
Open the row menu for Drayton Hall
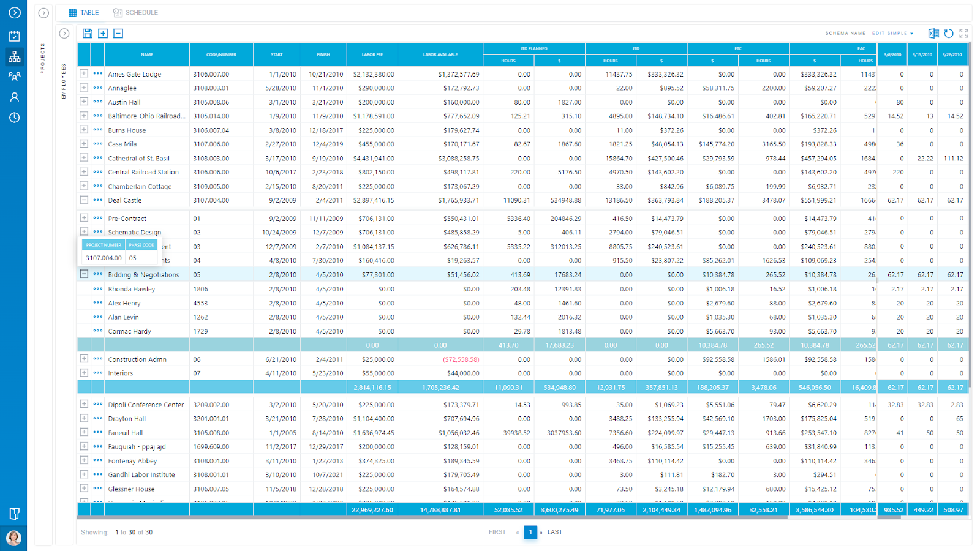pyautogui.click(x=98, y=418)
